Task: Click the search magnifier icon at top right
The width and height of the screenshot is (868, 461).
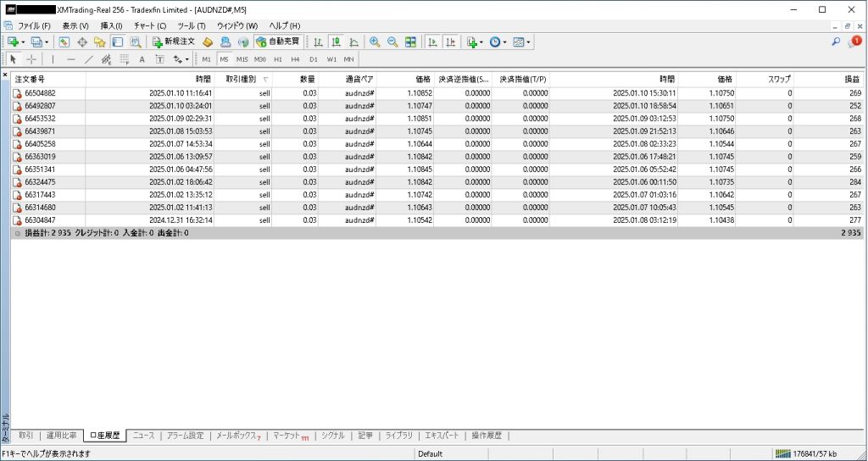Action: [836, 42]
